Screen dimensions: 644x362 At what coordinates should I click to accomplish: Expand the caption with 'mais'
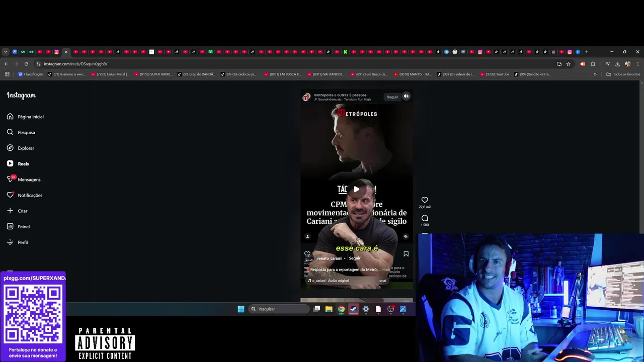386,269
